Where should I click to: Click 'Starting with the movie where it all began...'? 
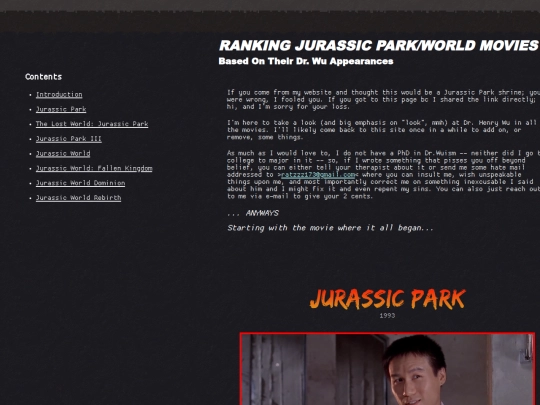click(330, 228)
